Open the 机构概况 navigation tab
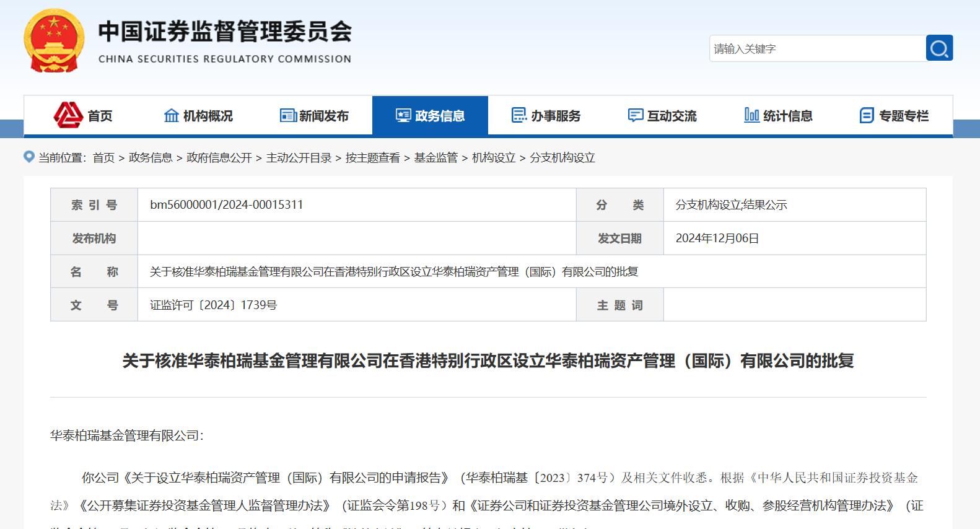980x529 pixels. coord(198,115)
